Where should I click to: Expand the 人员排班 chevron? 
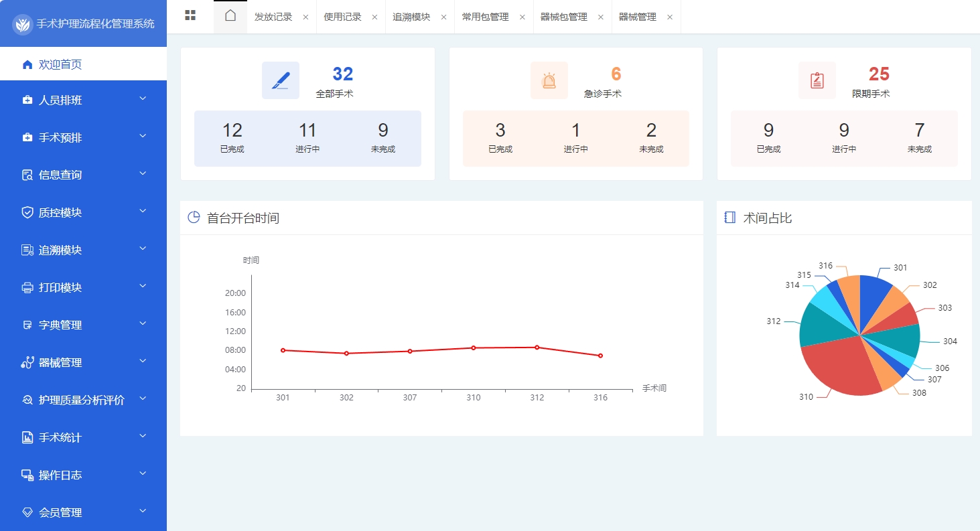[x=143, y=99]
